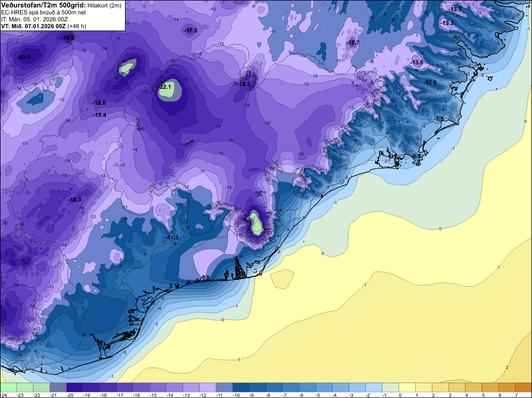This screenshot has width=532, height=398.
Task: Select the dark purple legend swatch between -20 and -19
Action: [74, 387]
